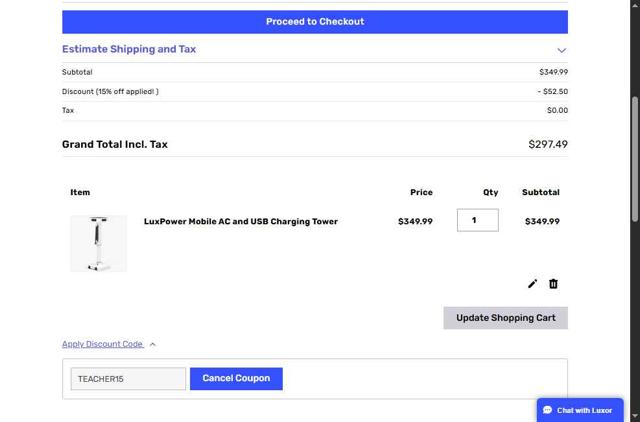The width and height of the screenshot is (640, 422).
Task: Click Proceed to Checkout button
Action: (315, 22)
